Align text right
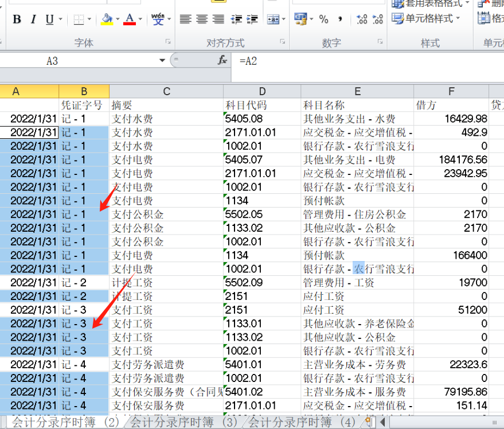Viewport: 504px width, 429px height. 218,19
